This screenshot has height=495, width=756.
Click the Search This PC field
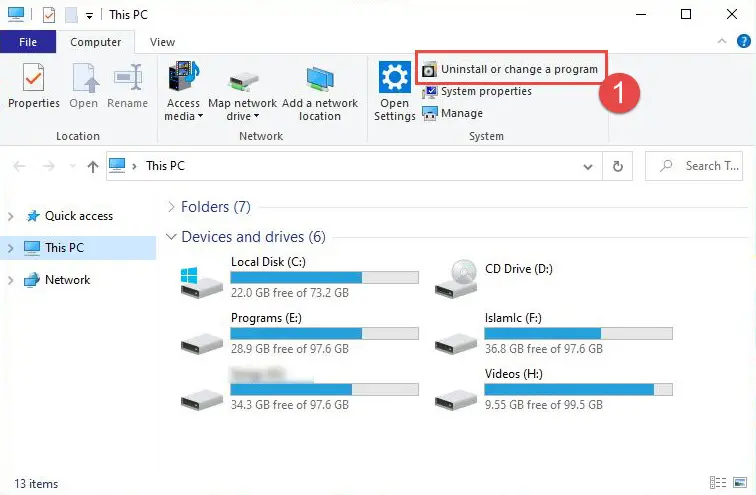[694, 166]
